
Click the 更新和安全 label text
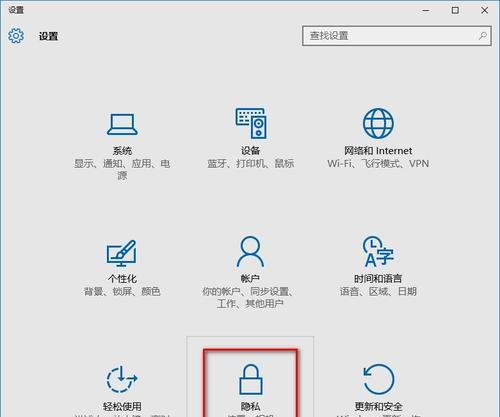[x=378, y=406]
